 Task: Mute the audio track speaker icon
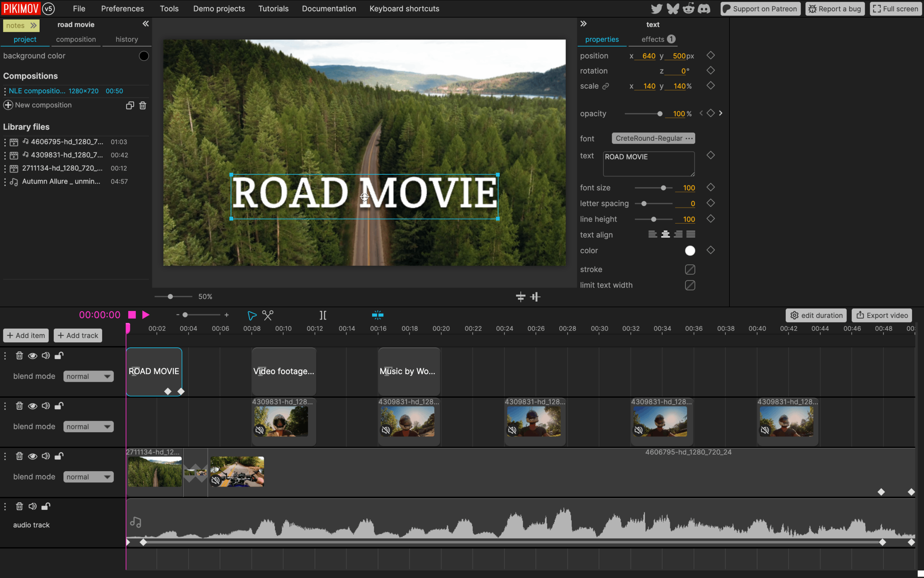point(32,506)
